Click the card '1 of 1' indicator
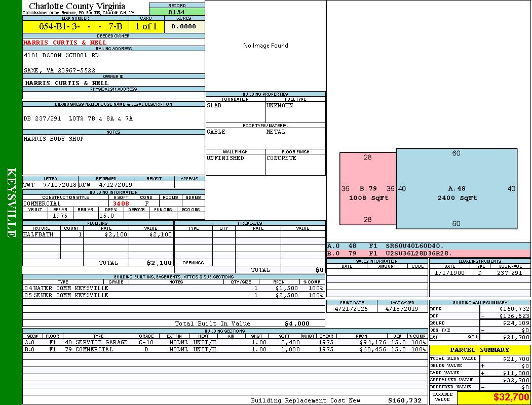The width and height of the screenshot is (532, 405). click(146, 26)
